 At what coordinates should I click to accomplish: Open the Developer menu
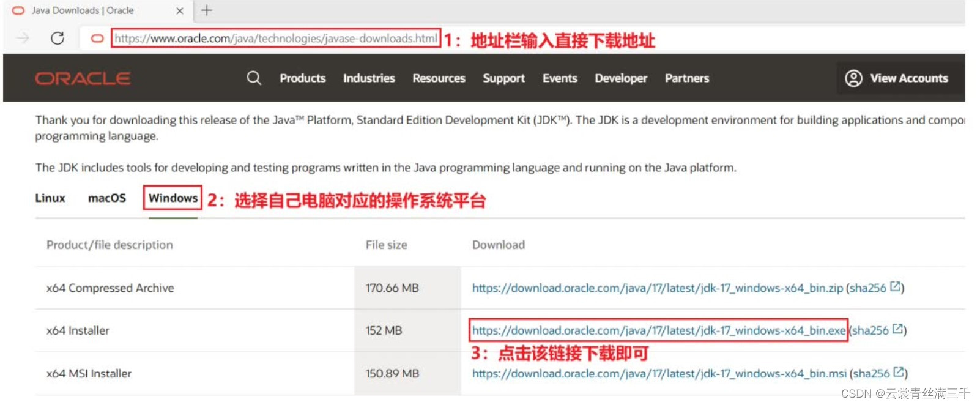click(621, 78)
